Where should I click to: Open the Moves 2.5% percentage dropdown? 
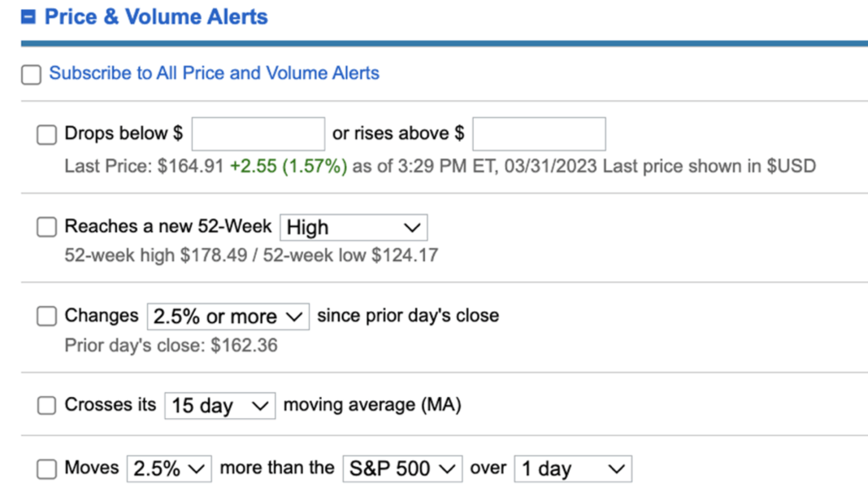[169, 469]
